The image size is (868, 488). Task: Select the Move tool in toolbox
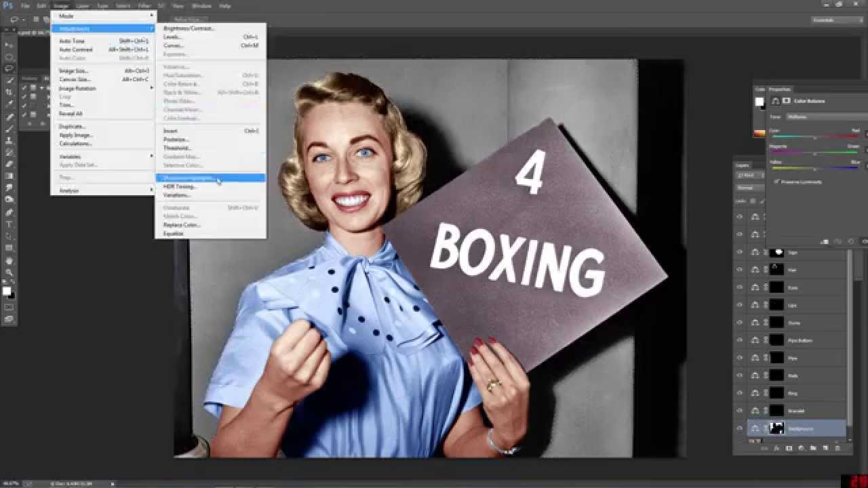coord(9,45)
